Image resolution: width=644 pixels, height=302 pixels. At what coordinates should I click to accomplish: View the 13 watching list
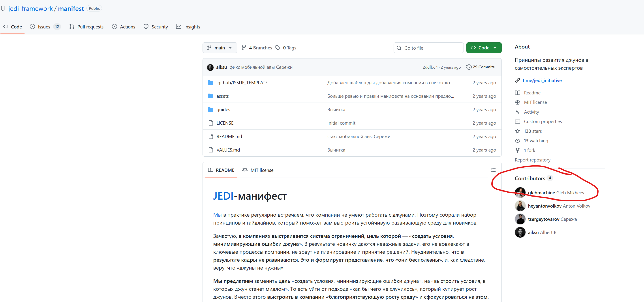[x=536, y=141]
